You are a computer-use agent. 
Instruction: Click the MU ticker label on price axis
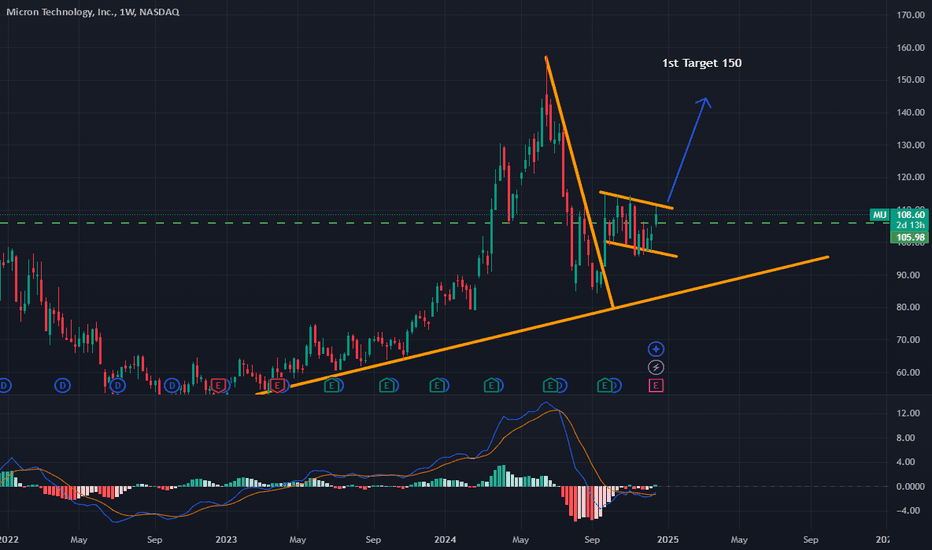point(880,215)
